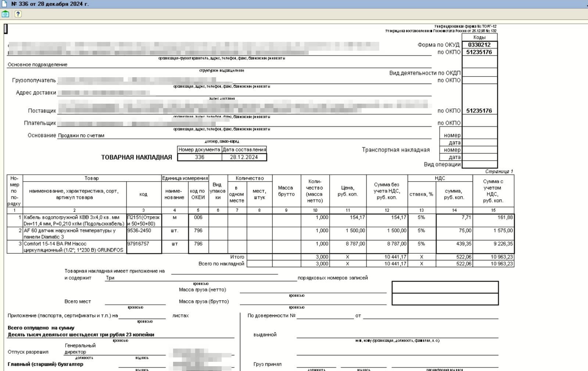The image size is (588, 371).
Task: Click the 'Цена, руб. коп.' column header
Action: click(x=348, y=191)
